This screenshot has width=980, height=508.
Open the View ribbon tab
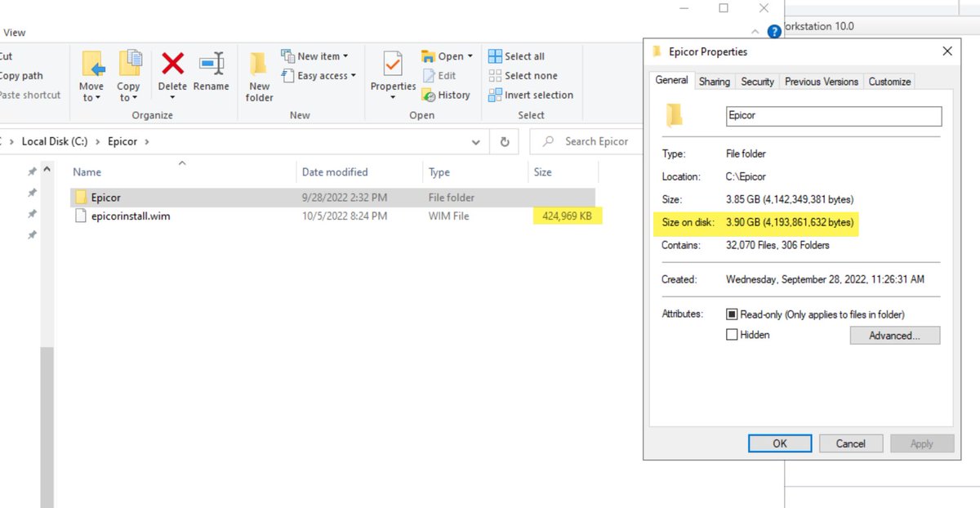tap(15, 33)
